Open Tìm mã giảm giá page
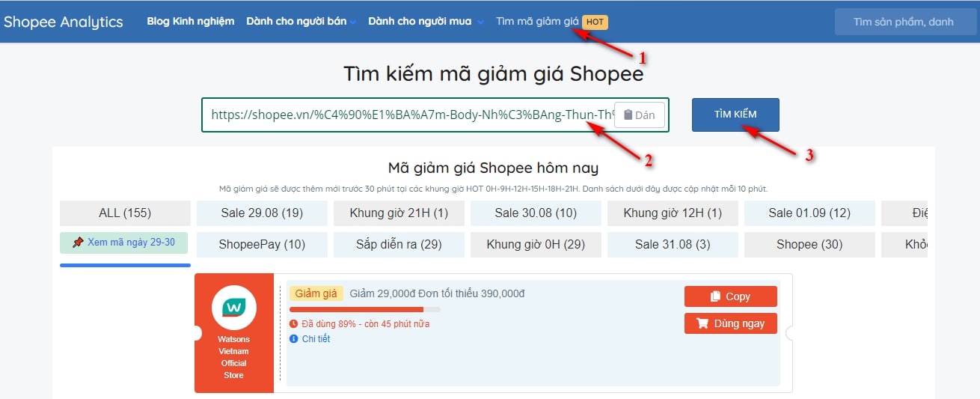980x399 pixels. point(537,22)
